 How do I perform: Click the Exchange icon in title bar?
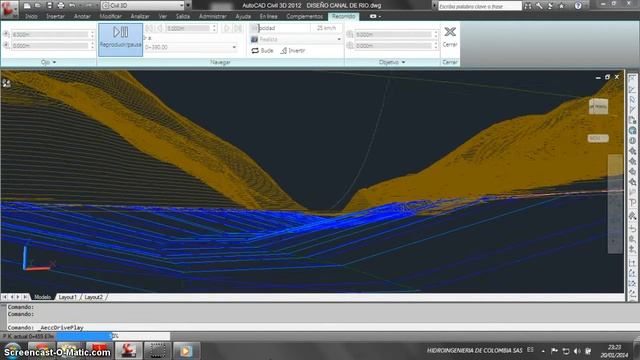point(550,6)
